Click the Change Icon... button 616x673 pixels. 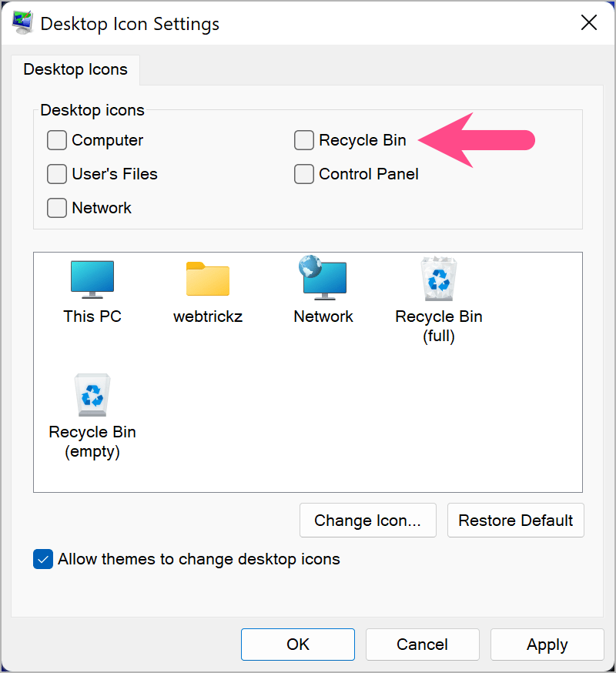tap(367, 521)
